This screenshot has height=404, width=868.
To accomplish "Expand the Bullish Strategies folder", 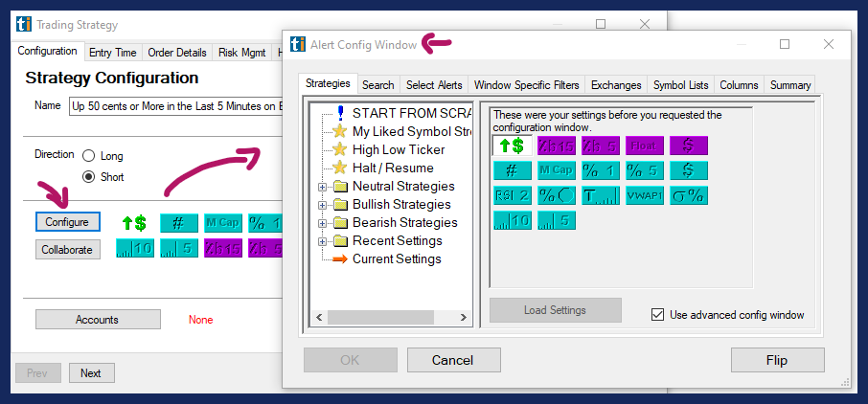I will tap(322, 205).
